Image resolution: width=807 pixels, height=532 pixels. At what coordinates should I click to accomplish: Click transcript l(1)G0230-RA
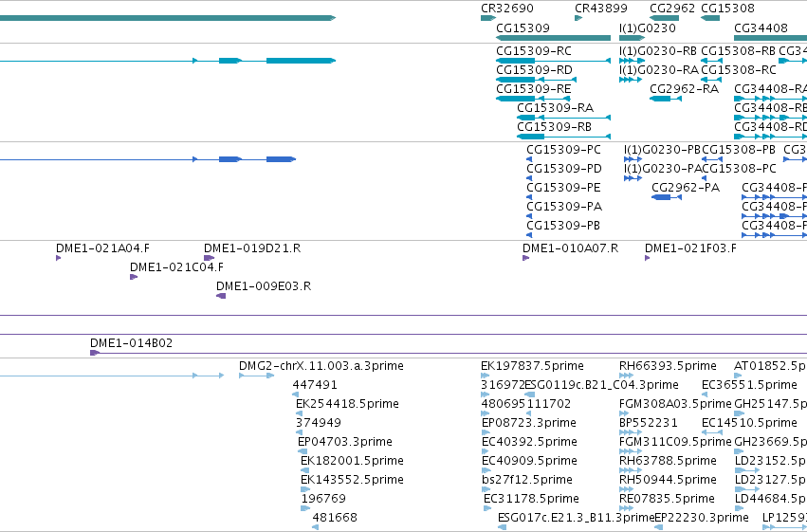tap(631, 80)
